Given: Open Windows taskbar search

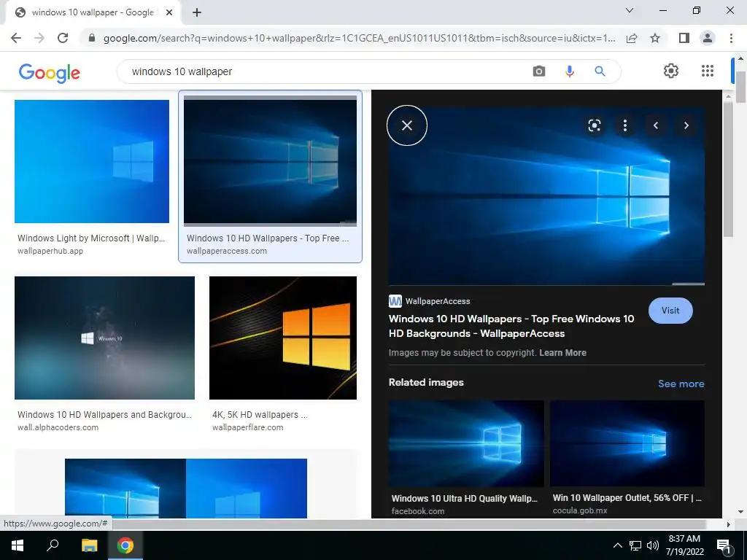Looking at the screenshot, I should (53, 545).
